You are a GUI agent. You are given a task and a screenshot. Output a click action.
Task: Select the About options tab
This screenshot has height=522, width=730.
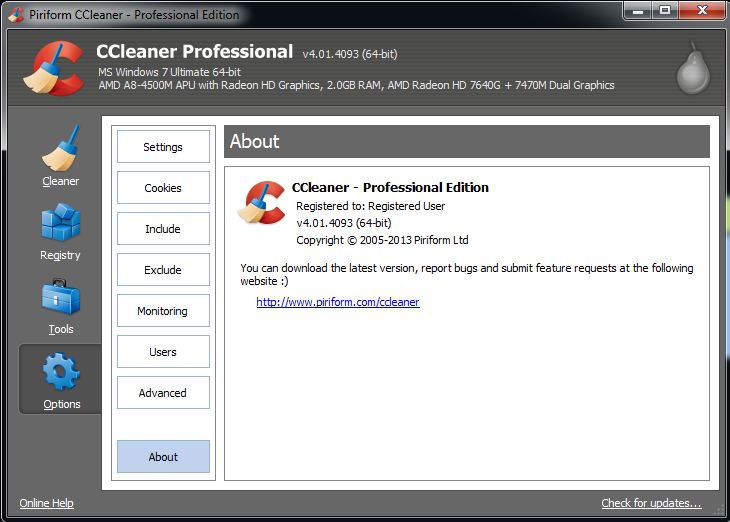[163, 456]
